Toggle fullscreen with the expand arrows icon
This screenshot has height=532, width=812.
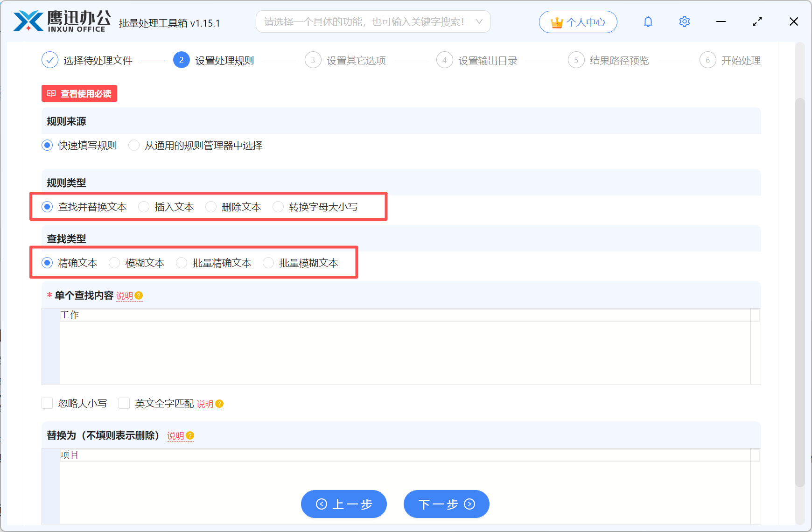tap(757, 21)
